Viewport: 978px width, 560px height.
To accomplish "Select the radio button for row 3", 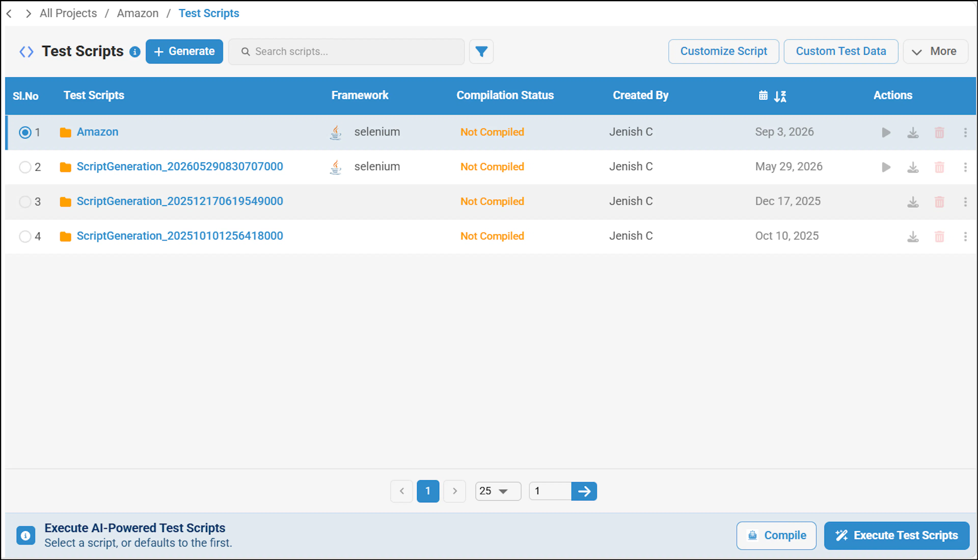I will click(25, 202).
